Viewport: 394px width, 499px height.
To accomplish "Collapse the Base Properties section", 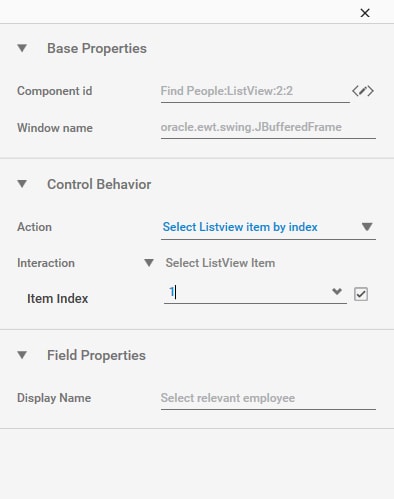I will click(x=22, y=48).
